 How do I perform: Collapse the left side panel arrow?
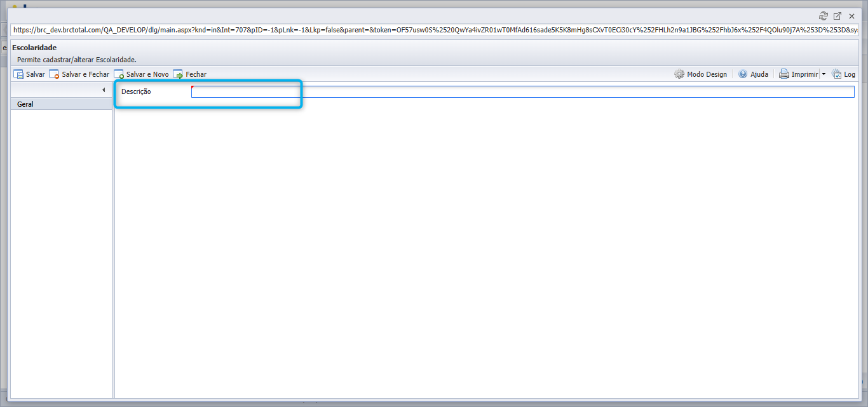[x=104, y=90]
